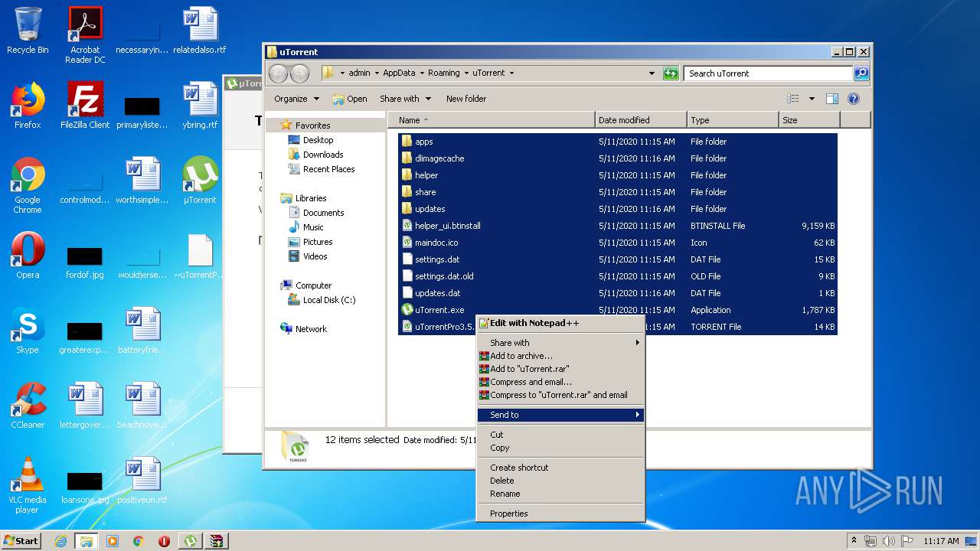Click Windows Explorer taskbar icon

[86, 541]
